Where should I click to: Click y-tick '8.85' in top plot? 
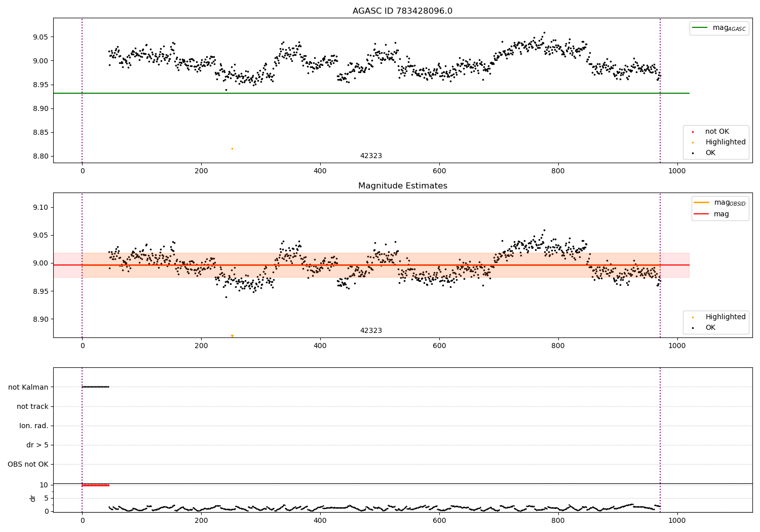41,133
